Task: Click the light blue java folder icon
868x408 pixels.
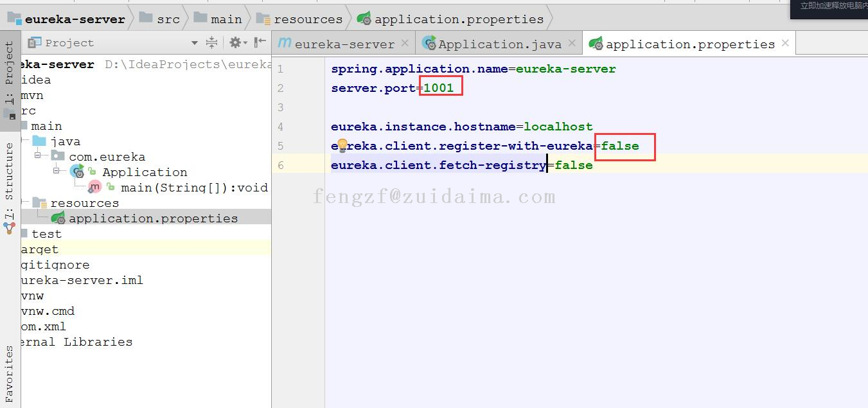Action: pyautogui.click(x=40, y=141)
